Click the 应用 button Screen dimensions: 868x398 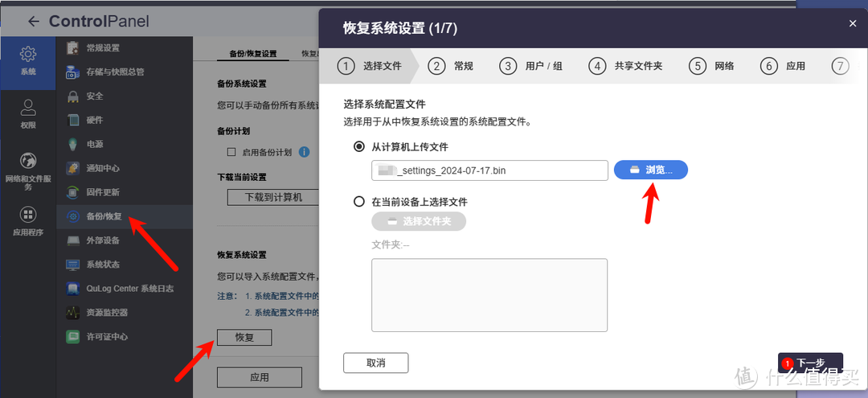[x=259, y=378]
